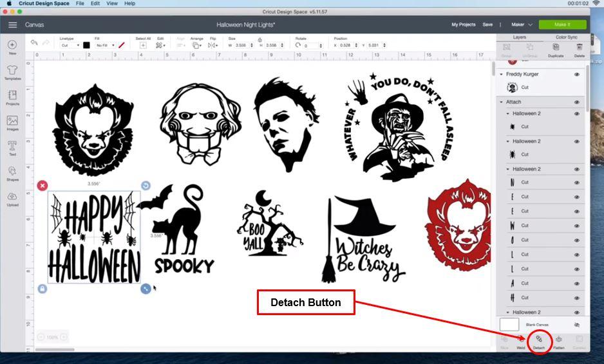
Task: Click the green Make It button
Action: (x=562, y=24)
